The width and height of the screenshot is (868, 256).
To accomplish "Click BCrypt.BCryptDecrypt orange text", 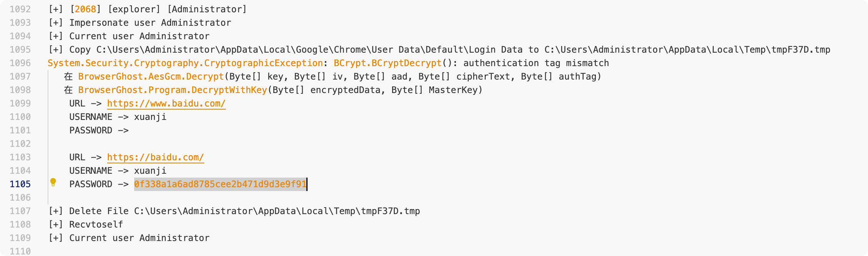I will tap(387, 63).
